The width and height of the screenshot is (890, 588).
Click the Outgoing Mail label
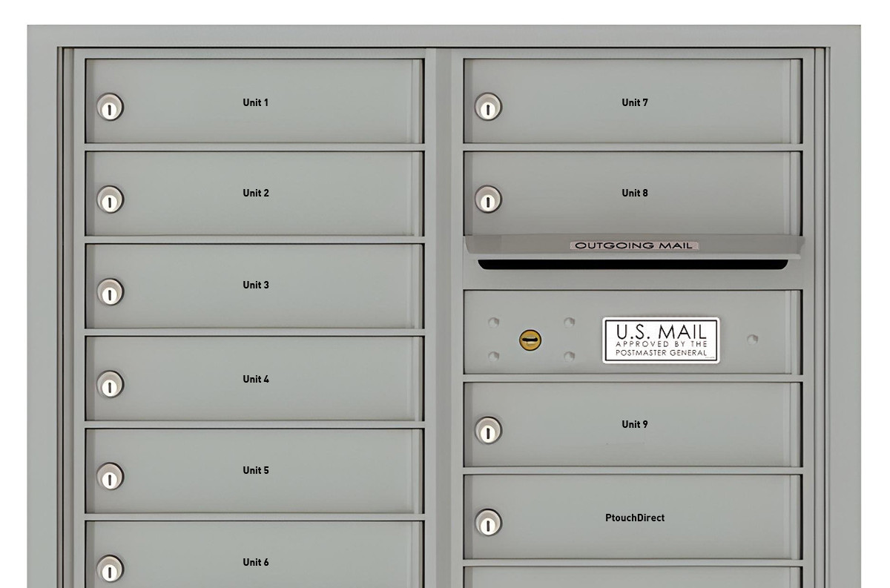click(x=634, y=245)
